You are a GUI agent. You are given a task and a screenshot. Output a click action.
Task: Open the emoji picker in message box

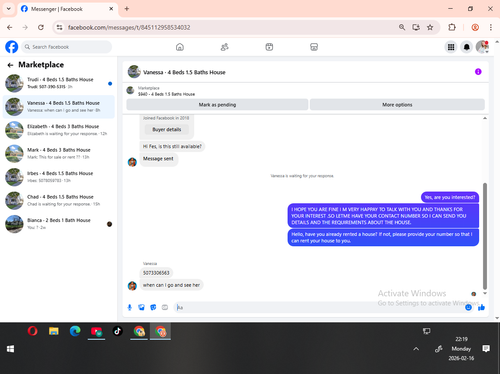(468, 307)
